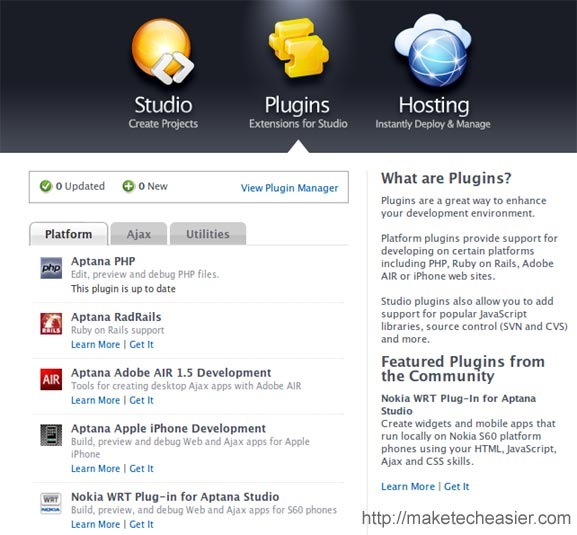
Task: Click Learn More under Nokia WRT list entry
Action: (x=95, y=524)
